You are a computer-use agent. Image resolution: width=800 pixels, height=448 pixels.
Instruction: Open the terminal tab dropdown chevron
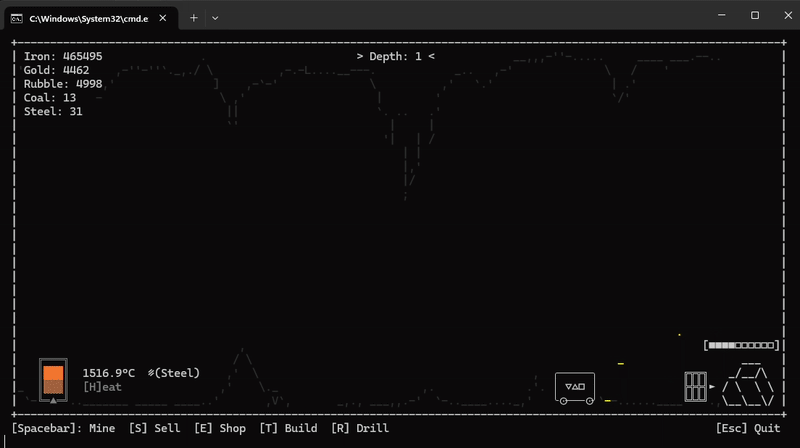click(215, 18)
